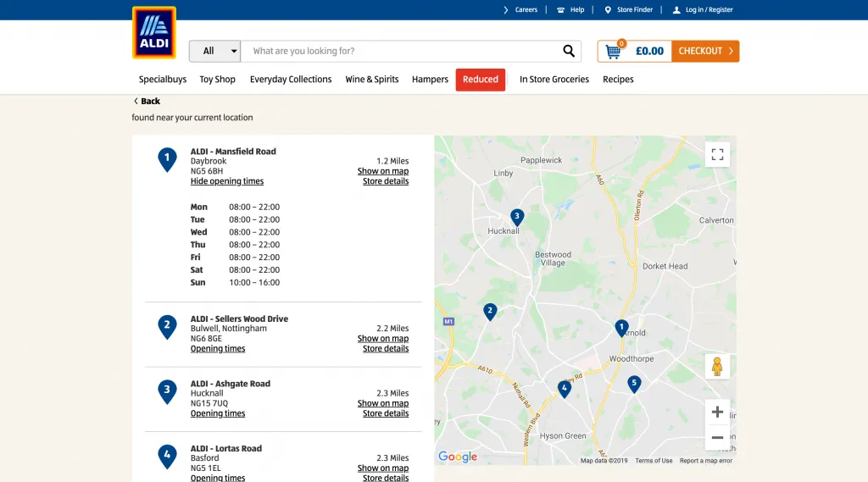Click ALDI - Mansfield Road store name
868x482 pixels.
point(233,151)
